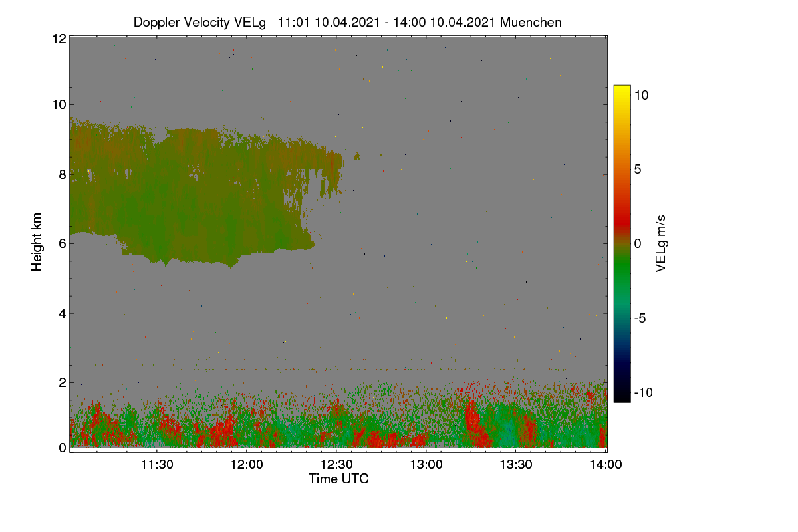Click the colorbar label VELg m/s
The height and width of the screenshot is (532, 798).
(x=660, y=243)
